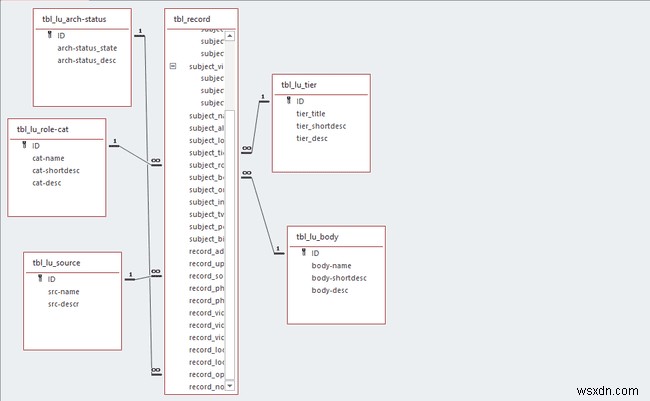
Task: Select the ID field in tbl_lu_arch-status
Action: [61, 36]
